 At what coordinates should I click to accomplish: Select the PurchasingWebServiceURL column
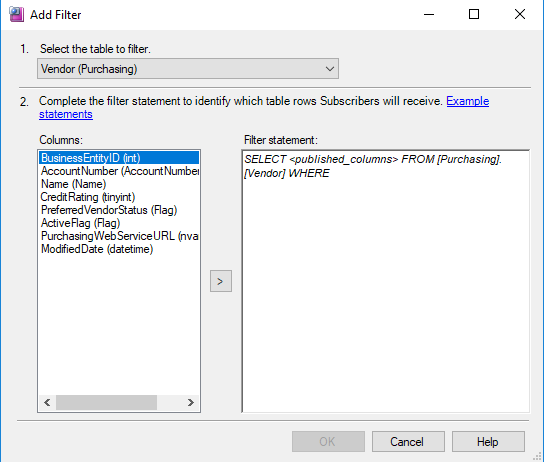pos(119,236)
